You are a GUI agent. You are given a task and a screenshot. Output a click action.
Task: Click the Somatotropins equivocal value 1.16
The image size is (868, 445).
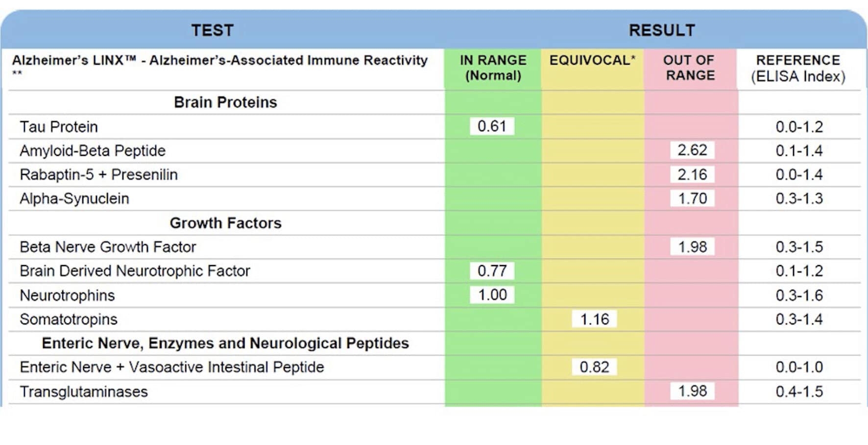[594, 320]
